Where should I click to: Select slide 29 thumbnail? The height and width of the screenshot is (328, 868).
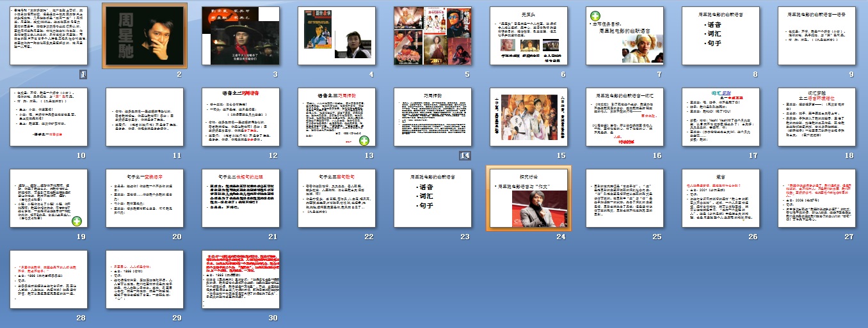145,280
